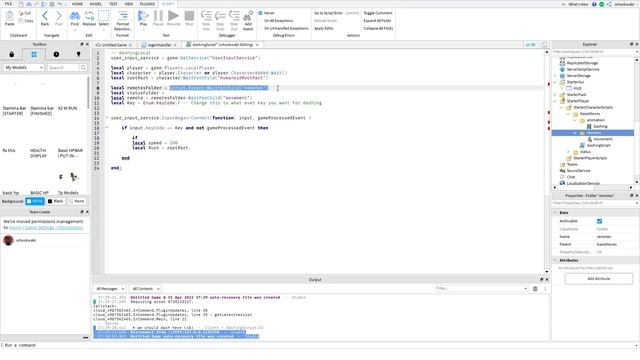Open the Toolbox Creations lightbulb tab
Image resolution: width=640 pixels, height=360 pixels.
tap(78, 54)
